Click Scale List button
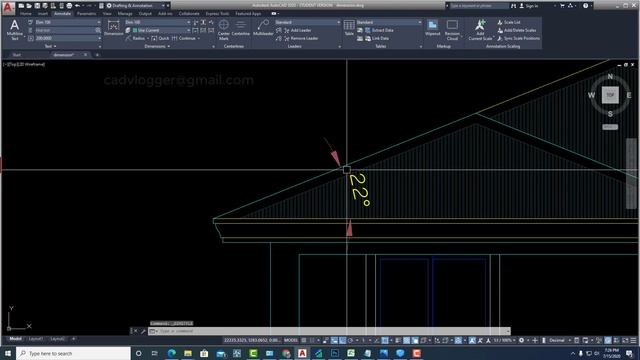The image size is (640, 360). point(509,22)
